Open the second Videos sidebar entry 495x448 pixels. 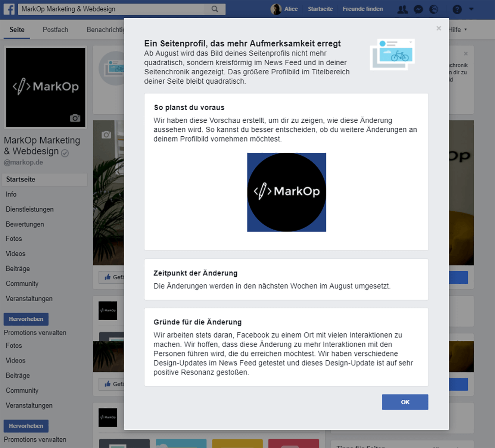click(x=16, y=361)
